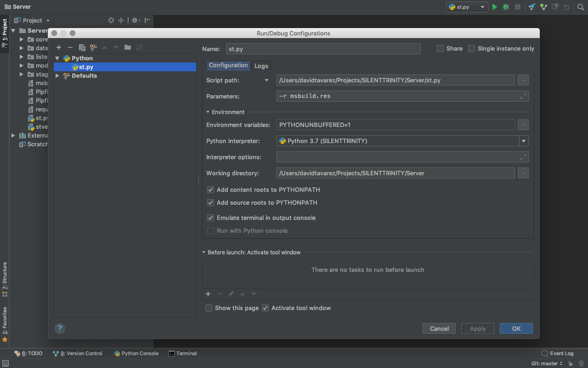Click the green Run button in main toolbar

pyautogui.click(x=495, y=7)
